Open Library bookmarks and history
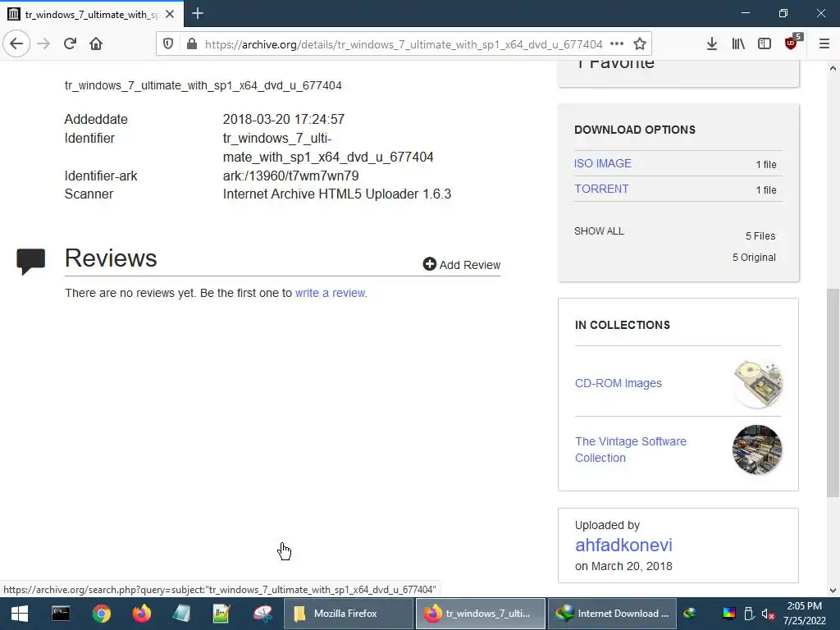The image size is (840, 630). click(x=738, y=44)
